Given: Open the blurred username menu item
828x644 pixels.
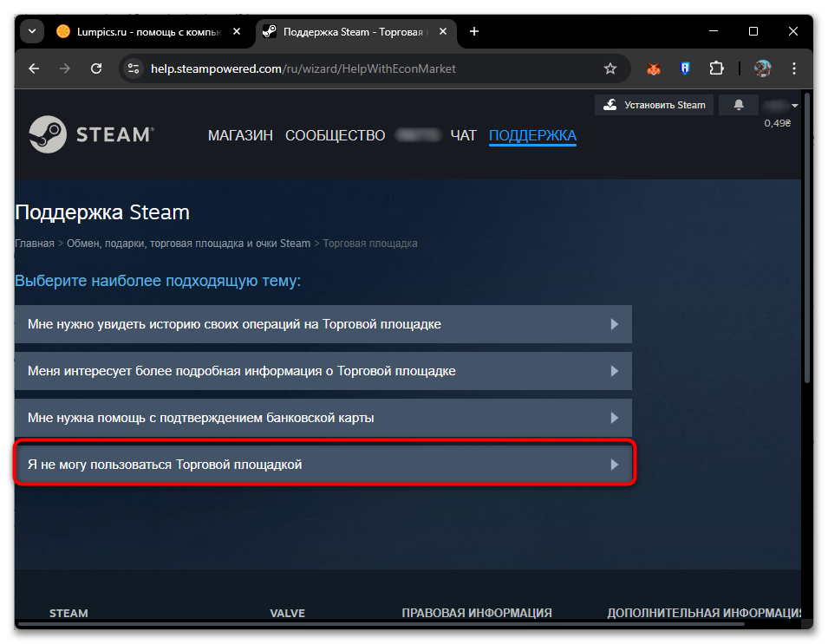Looking at the screenshot, I should pos(418,136).
